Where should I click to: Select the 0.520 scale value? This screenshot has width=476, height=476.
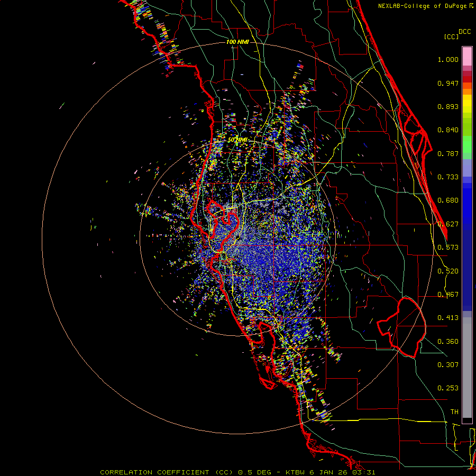[448, 271]
